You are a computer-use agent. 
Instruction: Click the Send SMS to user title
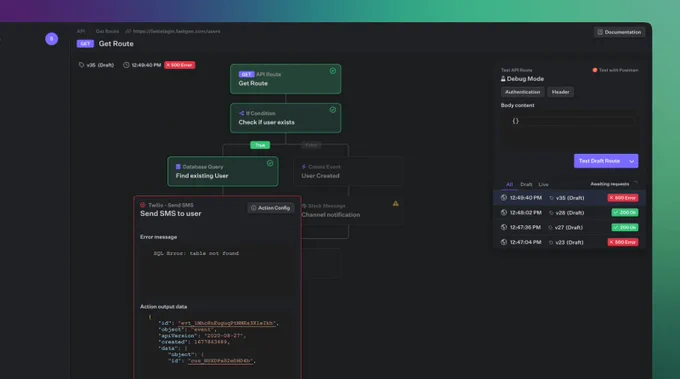(170, 214)
